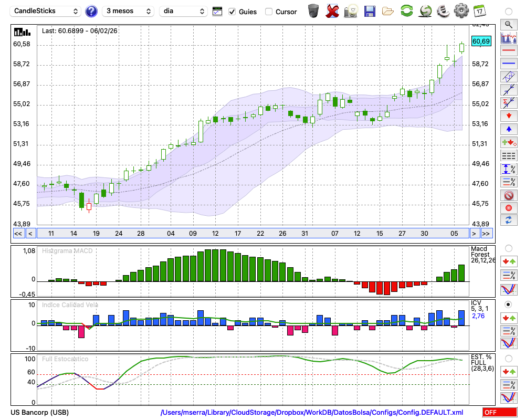Click the >> fast-forward navigation button
The width and height of the screenshot is (525, 420).
point(486,234)
